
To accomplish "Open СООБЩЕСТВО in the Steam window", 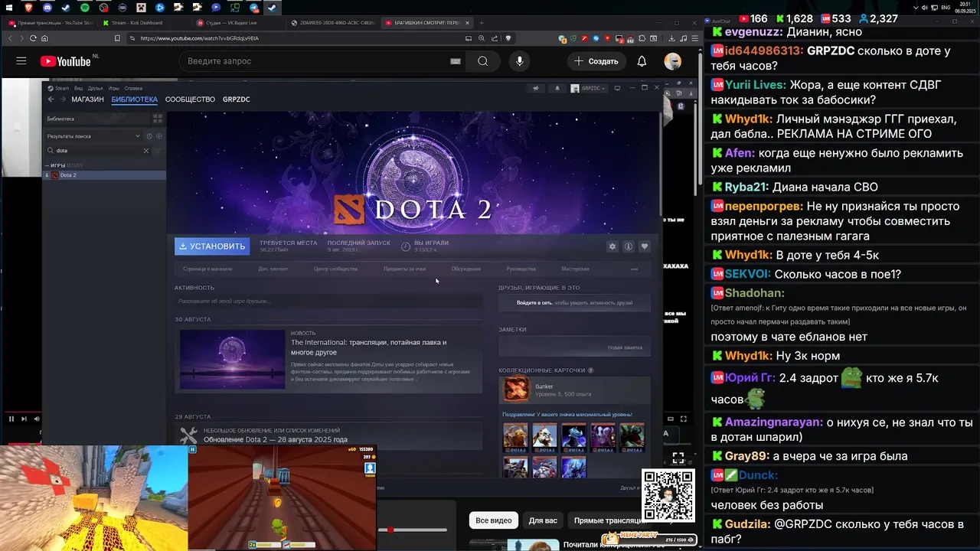I will tap(190, 99).
